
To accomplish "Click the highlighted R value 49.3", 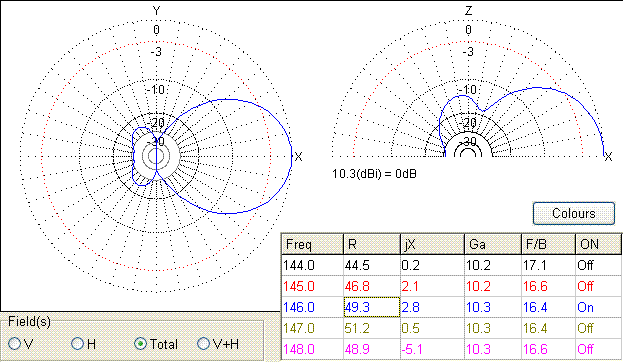I will click(371, 307).
